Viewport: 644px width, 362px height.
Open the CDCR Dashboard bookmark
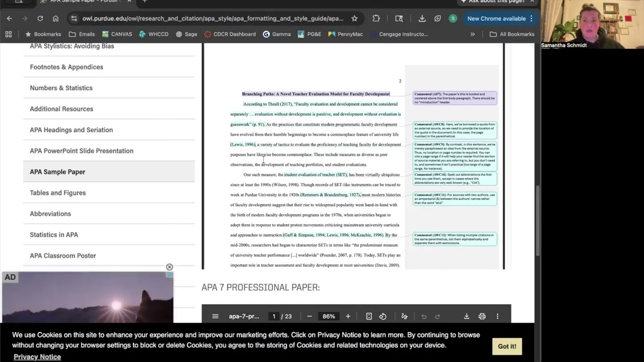coord(230,34)
